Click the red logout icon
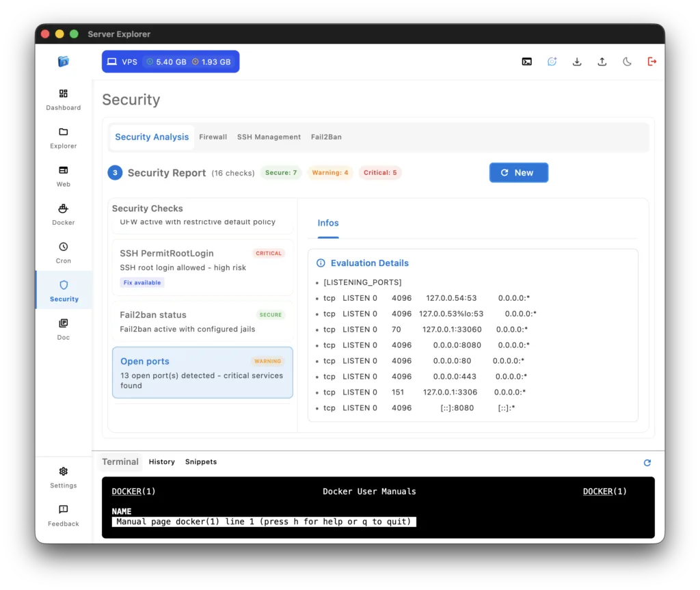This screenshot has width=700, height=590. coord(652,62)
